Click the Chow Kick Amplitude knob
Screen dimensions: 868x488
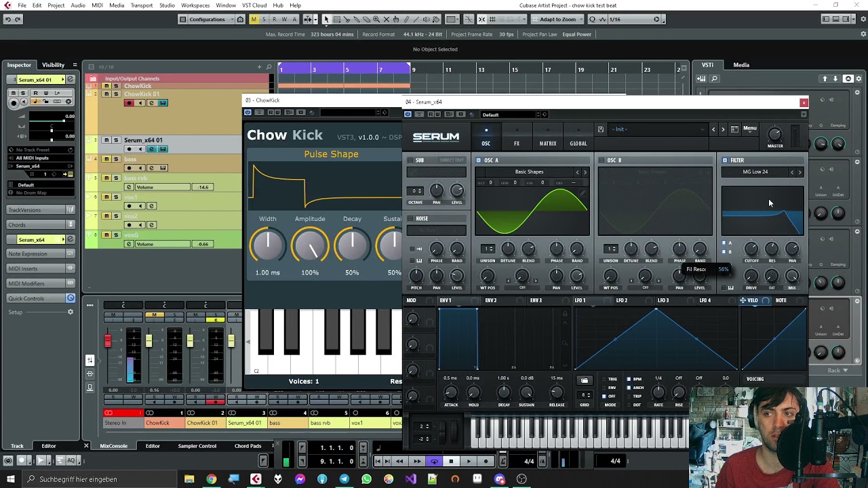(x=310, y=246)
